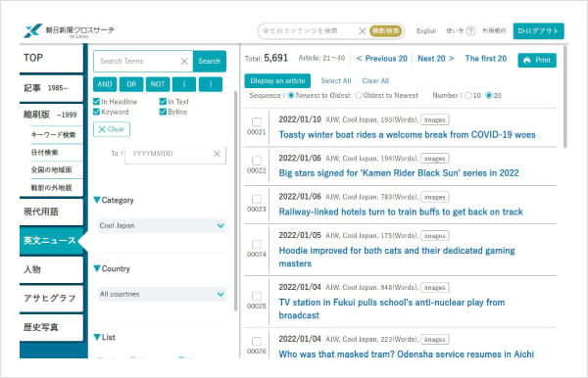Go to Previous 20 articles
Viewport: 588px width, 378px height.
pyautogui.click(x=382, y=59)
